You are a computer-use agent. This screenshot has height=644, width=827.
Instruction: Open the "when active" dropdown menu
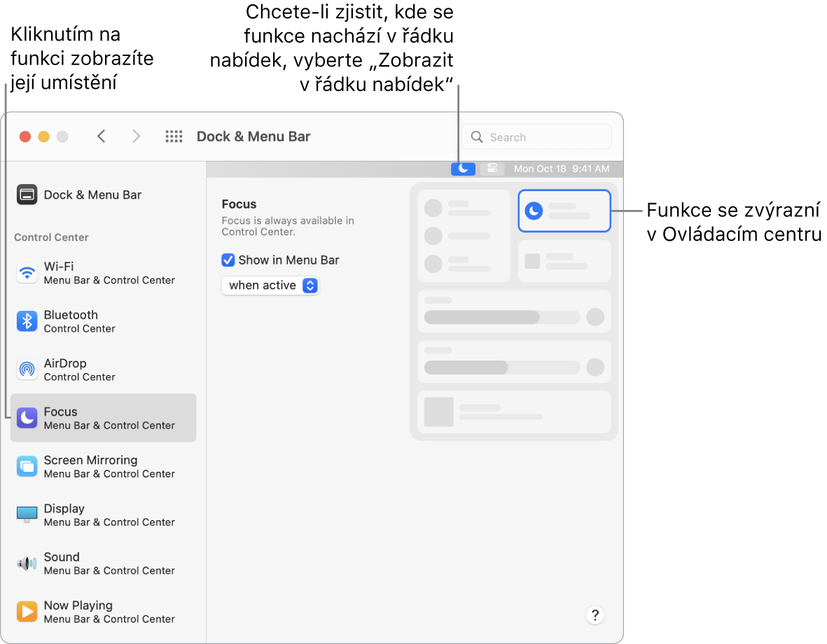click(270, 286)
